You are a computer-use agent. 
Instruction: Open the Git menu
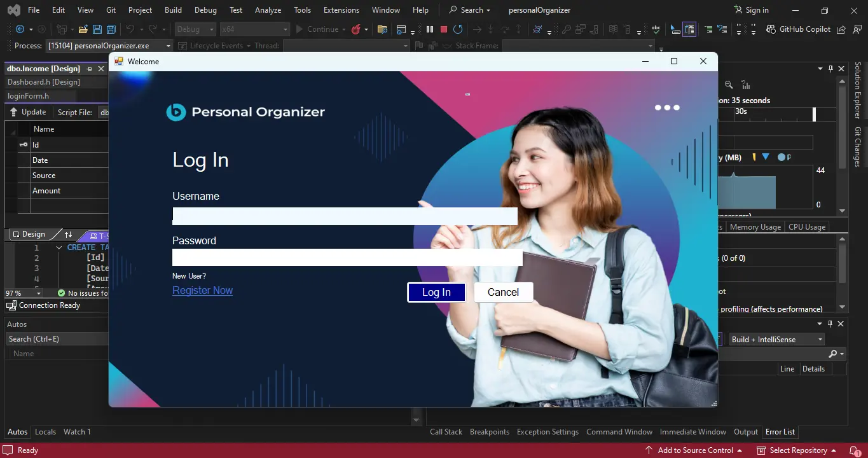point(111,10)
